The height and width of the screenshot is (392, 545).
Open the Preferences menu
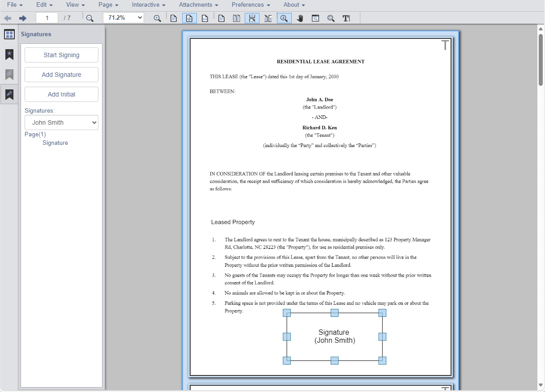(x=251, y=4)
